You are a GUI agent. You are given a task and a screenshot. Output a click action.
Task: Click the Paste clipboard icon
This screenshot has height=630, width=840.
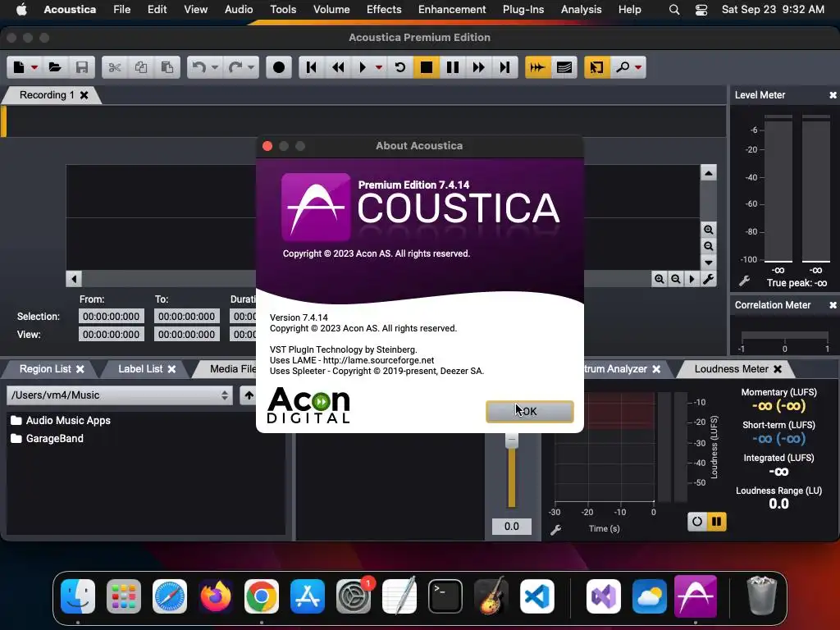click(x=167, y=67)
